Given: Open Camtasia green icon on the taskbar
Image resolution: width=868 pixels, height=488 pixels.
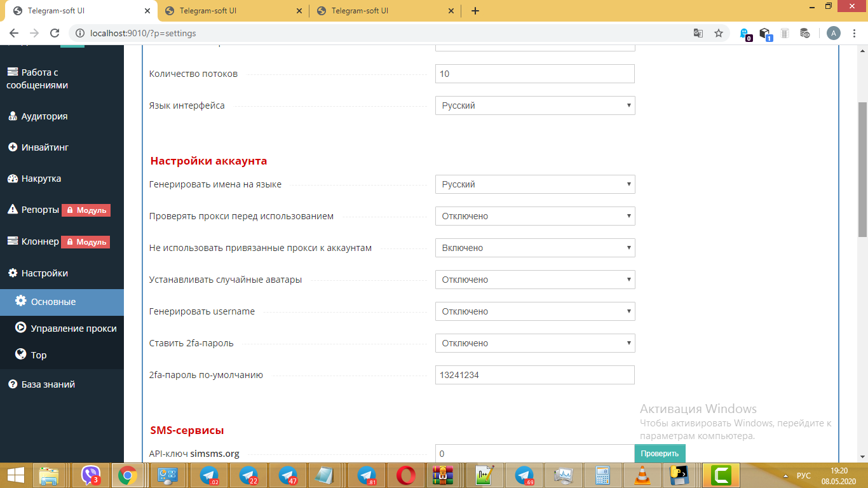Looking at the screenshot, I should 721,475.
